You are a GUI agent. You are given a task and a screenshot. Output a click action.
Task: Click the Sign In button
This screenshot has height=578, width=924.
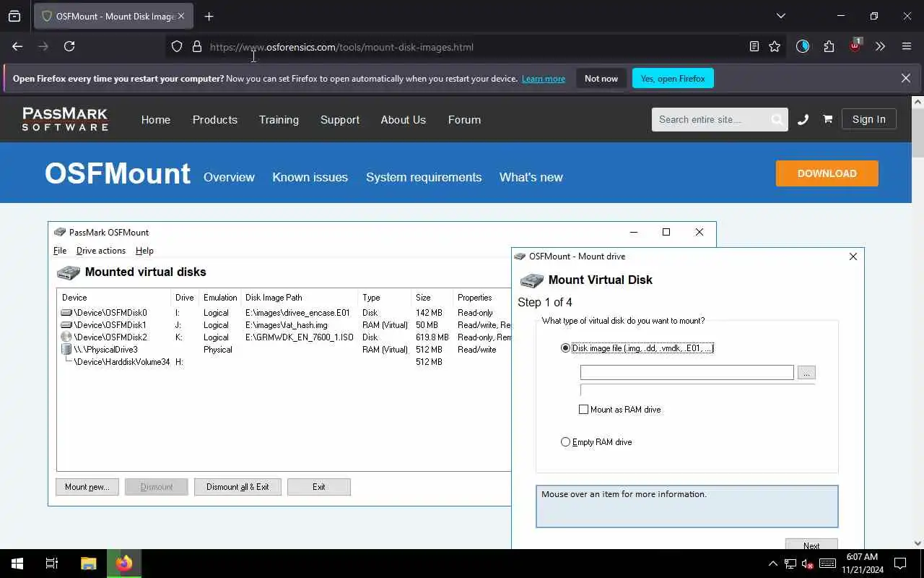(x=868, y=119)
